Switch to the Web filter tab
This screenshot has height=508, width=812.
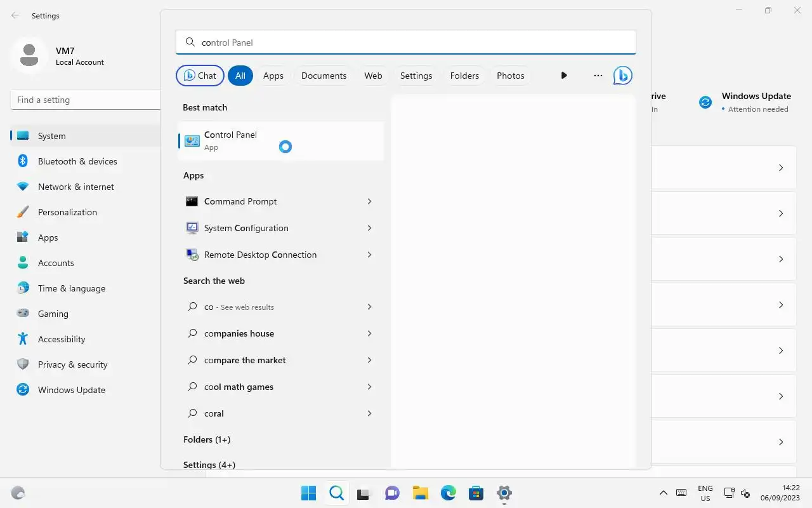tap(373, 76)
